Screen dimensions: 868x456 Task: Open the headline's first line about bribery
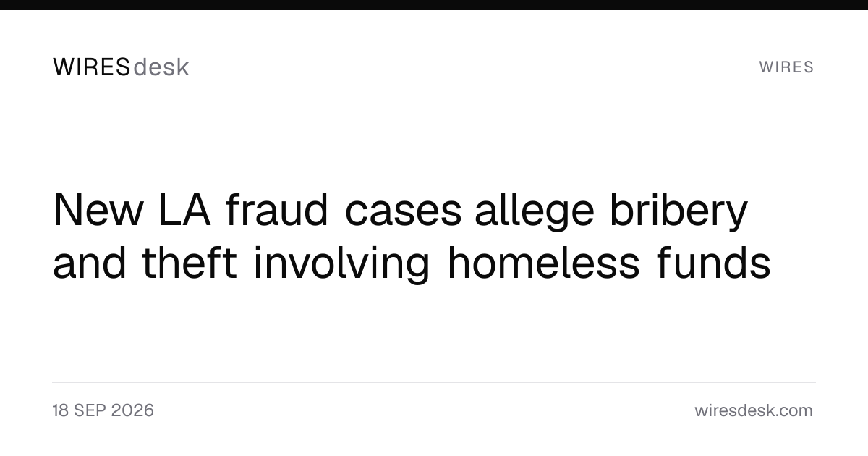point(401,211)
